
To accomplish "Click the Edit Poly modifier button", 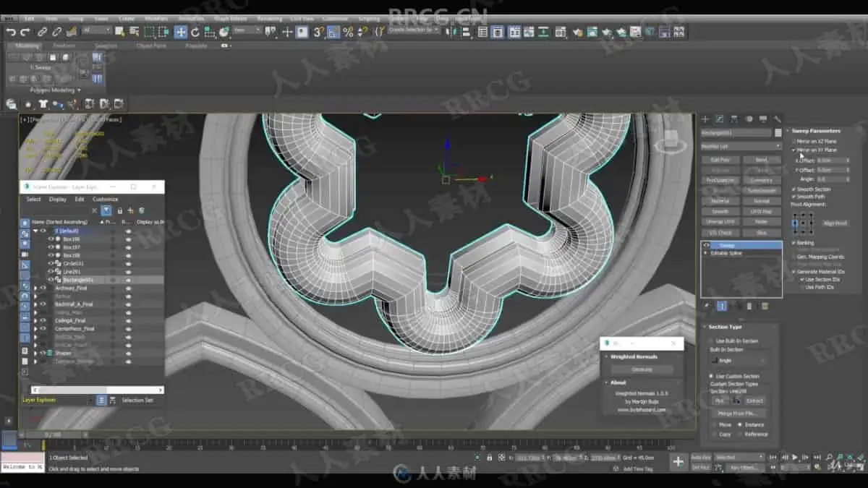I will [720, 160].
